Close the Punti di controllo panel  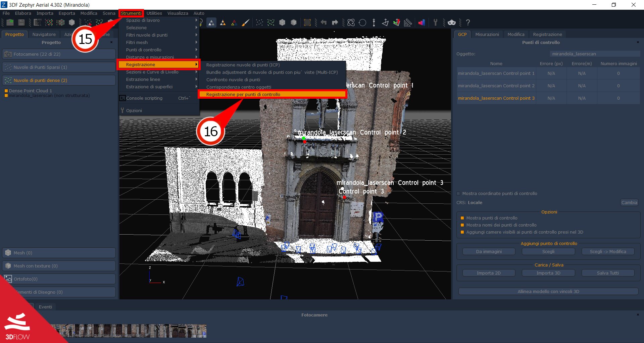coord(638,43)
